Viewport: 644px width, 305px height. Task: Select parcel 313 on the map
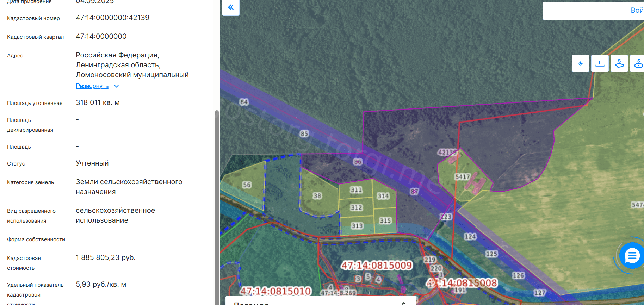click(x=357, y=226)
